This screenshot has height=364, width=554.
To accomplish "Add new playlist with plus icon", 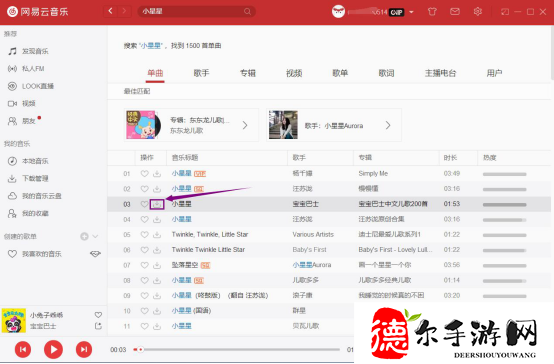I will tap(84, 236).
